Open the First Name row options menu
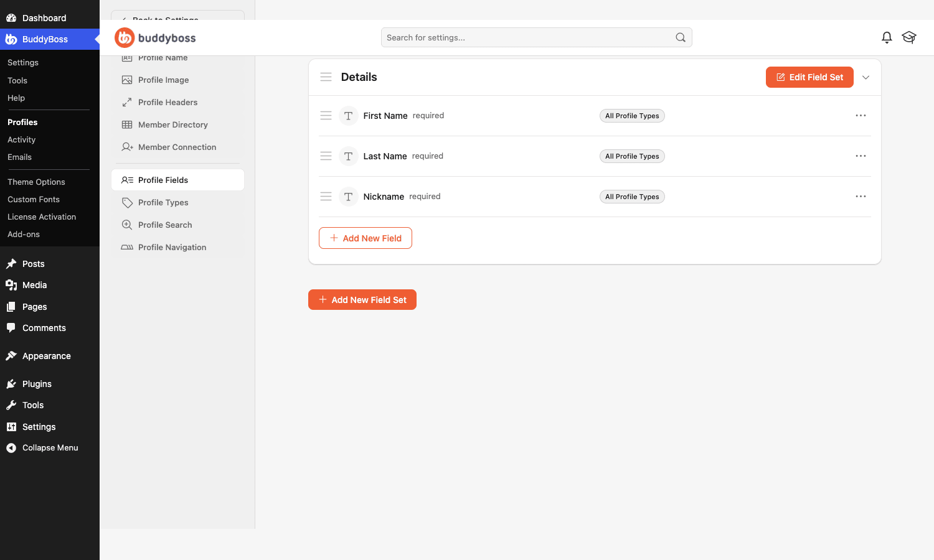The height and width of the screenshot is (560, 934). pyautogui.click(x=861, y=116)
